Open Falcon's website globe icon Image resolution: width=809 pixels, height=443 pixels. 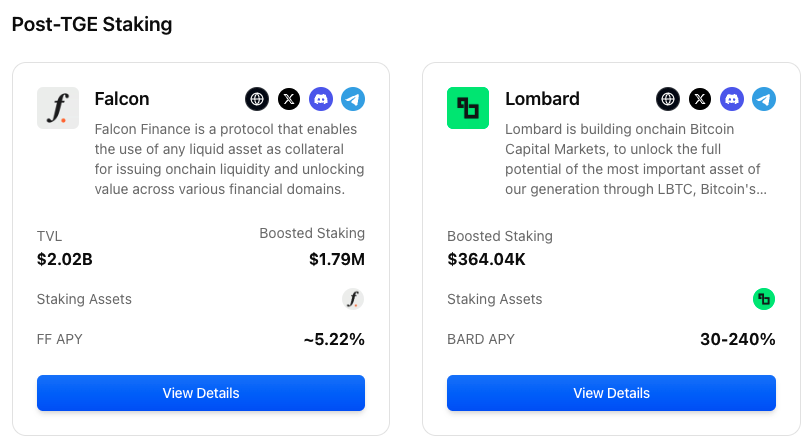258,99
